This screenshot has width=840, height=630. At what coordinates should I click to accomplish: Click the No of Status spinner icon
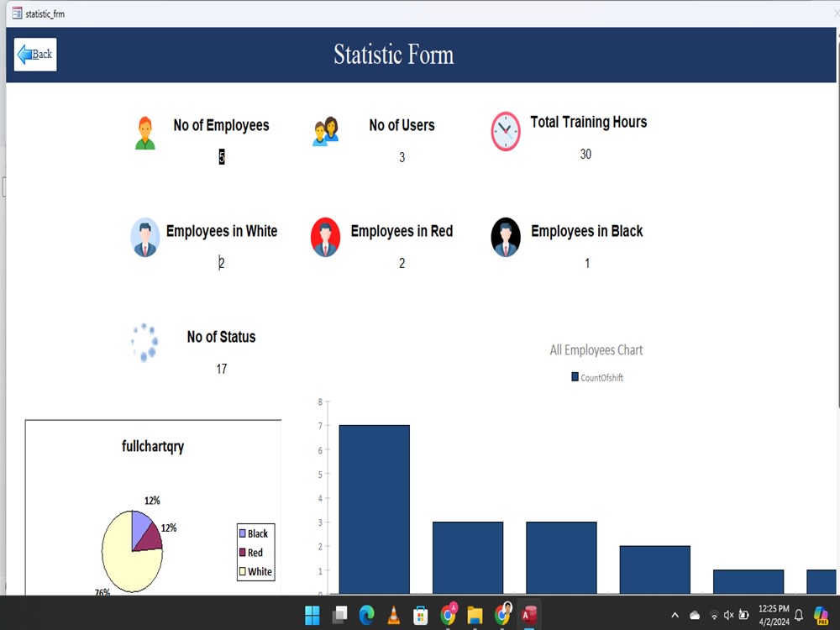point(144,343)
